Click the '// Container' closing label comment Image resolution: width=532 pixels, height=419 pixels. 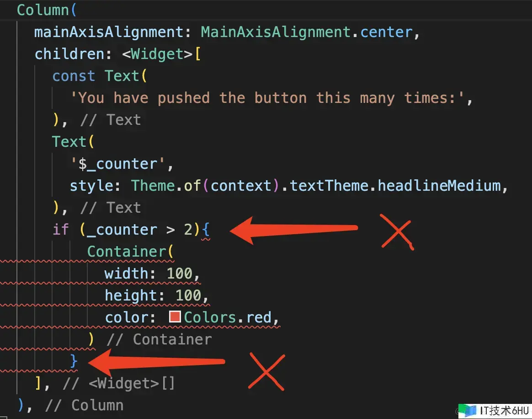159,339
